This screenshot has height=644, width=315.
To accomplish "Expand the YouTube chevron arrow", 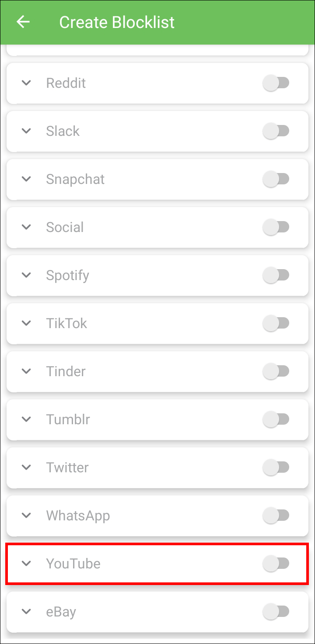I will (x=27, y=563).
